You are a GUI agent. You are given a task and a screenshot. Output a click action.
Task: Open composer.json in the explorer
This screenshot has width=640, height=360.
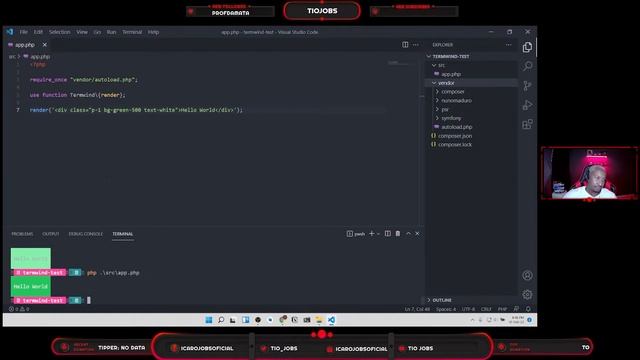(x=471, y=136)
